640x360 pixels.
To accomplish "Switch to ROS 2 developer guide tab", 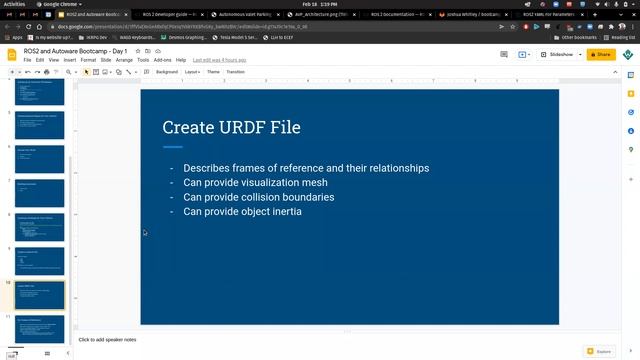I will coord(169,14).
